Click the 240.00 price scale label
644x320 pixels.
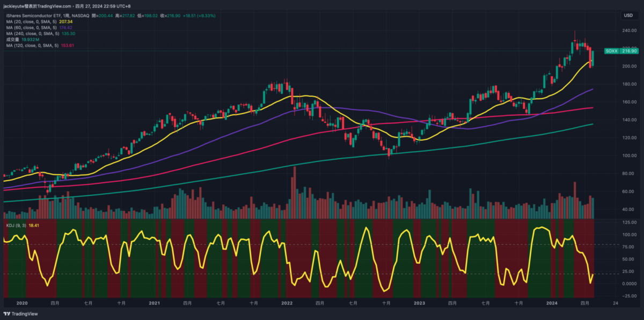click(629, 31)
